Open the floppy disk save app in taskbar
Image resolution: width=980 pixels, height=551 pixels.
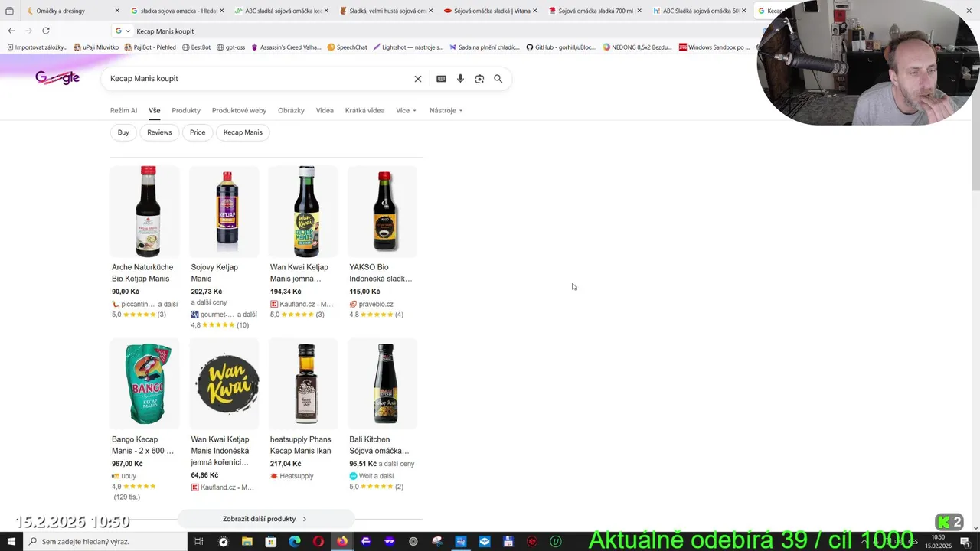(x=508, y=542)
